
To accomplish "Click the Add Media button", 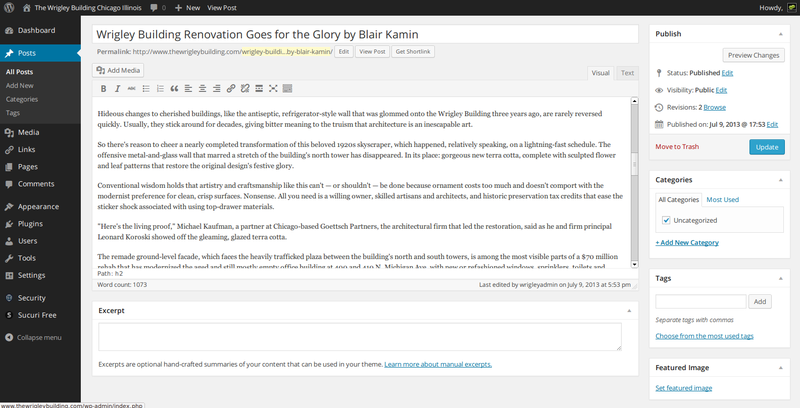I will tap(118, 70).
